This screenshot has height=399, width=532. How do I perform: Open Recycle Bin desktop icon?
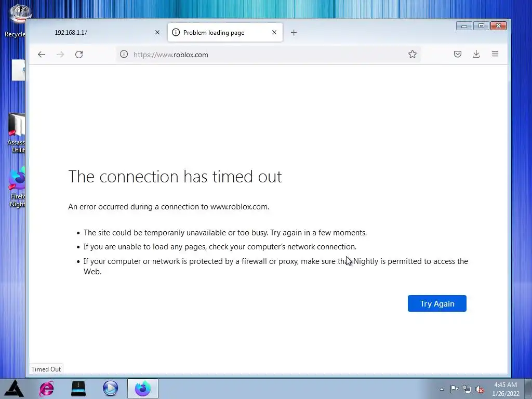coord(15,20)
